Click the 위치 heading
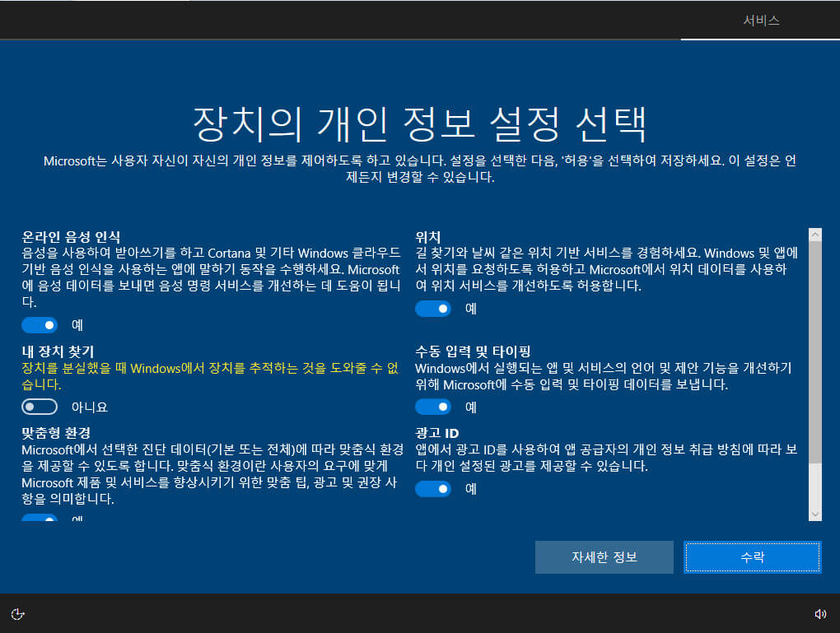This screenshot has width=840, height=633. pos(428,237)
